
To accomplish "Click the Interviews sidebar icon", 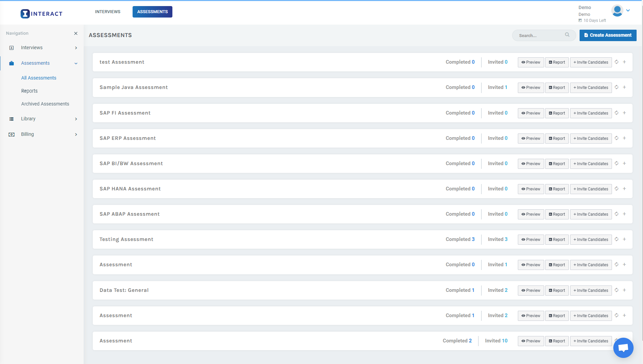I will tap(11, 48).
